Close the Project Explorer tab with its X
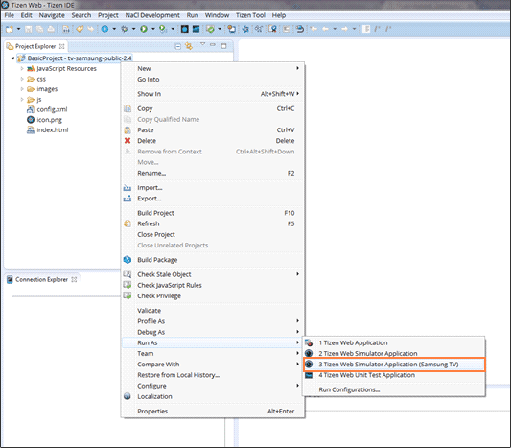 click(62, 46)
